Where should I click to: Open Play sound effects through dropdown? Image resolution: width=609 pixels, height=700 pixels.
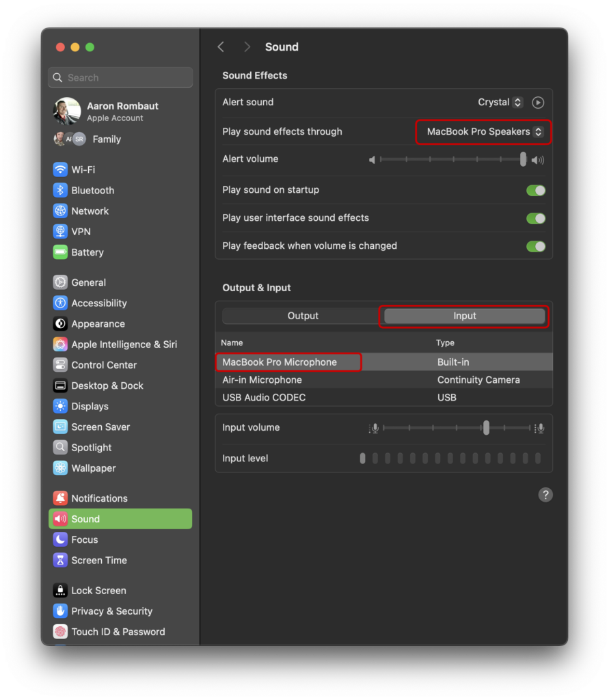tap(484, 132)
